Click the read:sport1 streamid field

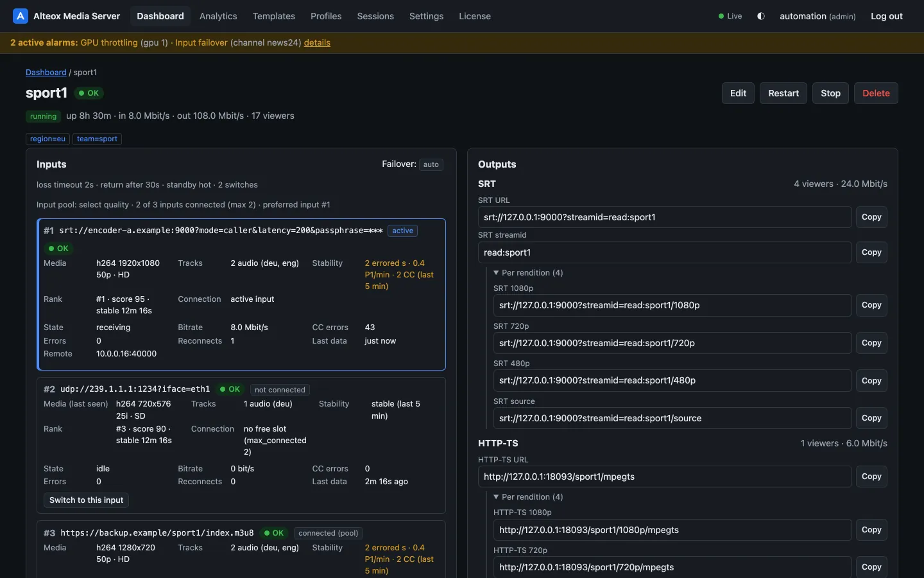tap(665, 252)
